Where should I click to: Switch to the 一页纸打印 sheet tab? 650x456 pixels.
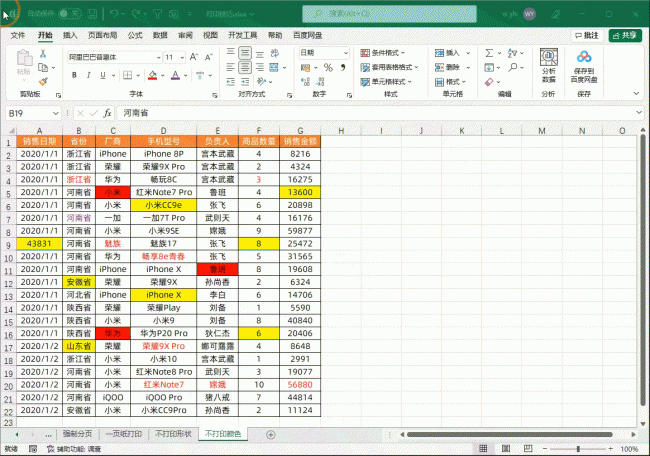[124, 434]
